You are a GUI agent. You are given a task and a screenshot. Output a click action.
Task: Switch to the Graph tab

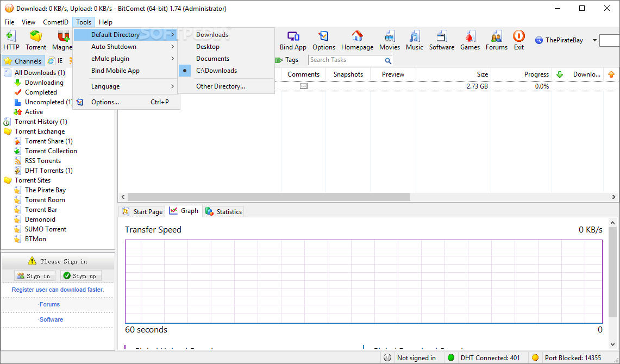click(184, 211)
